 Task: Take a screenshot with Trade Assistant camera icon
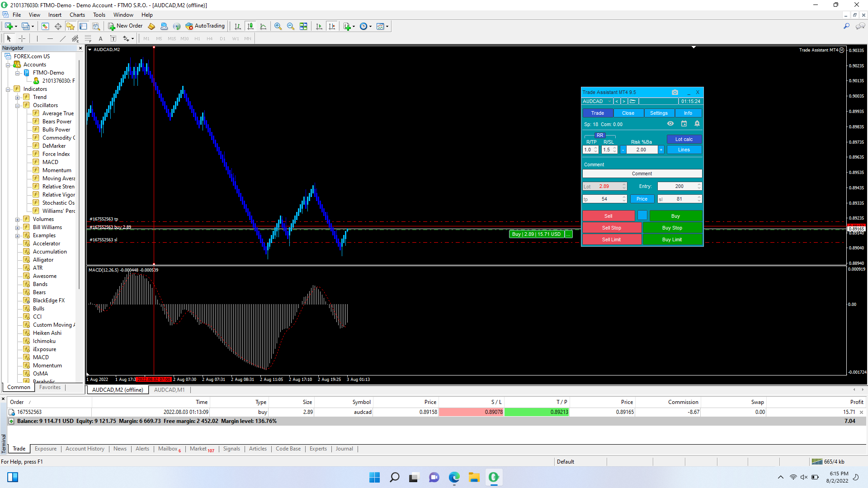[675, 92]
